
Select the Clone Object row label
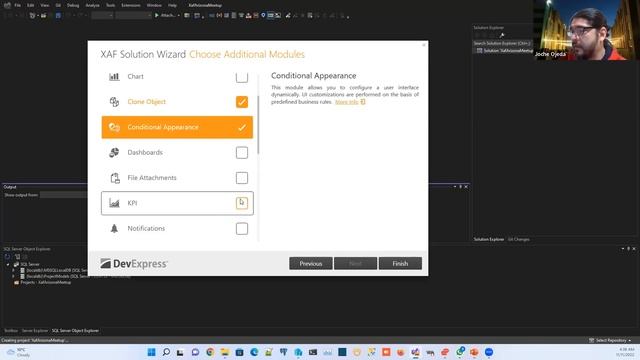click(147, 102)
